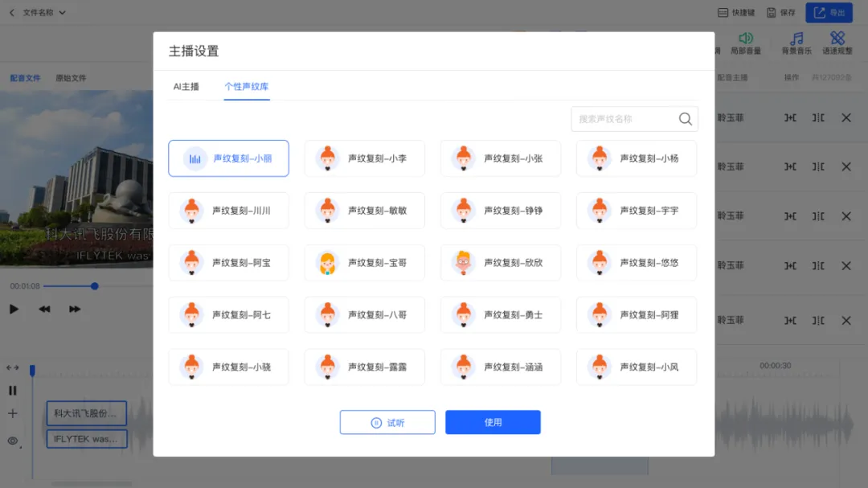Click the 搜索声纹名称 search input field
This screenshot has width=868, height=488.
(x=623, y=119)
